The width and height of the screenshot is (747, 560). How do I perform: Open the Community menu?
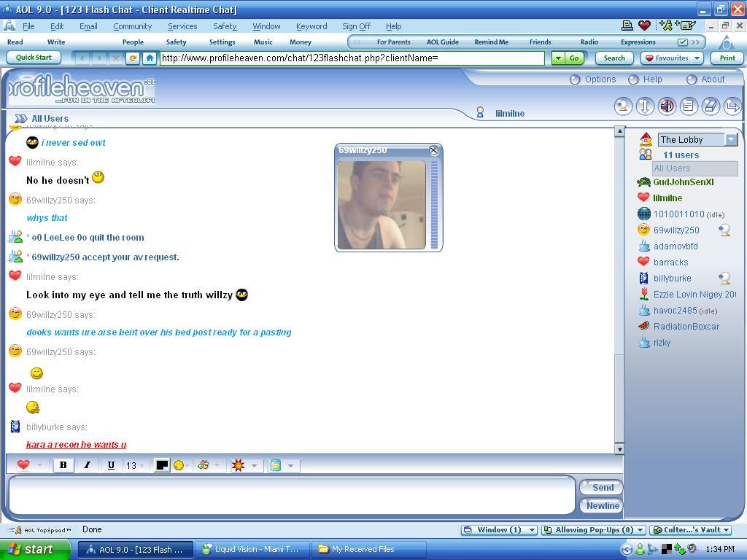coord(133,26)
